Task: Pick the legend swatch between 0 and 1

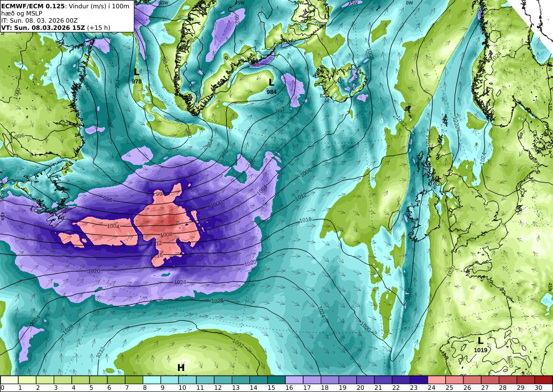Action: tap(9, 380)
